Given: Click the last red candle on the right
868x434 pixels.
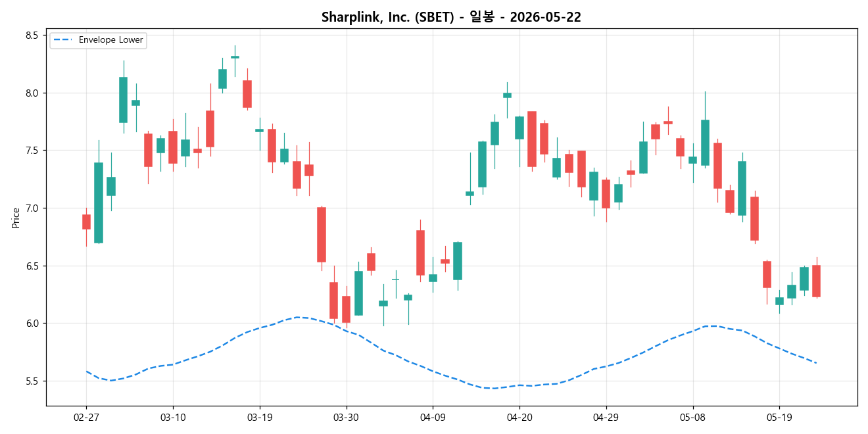Looking at the screenshot, I should (816, 281).
